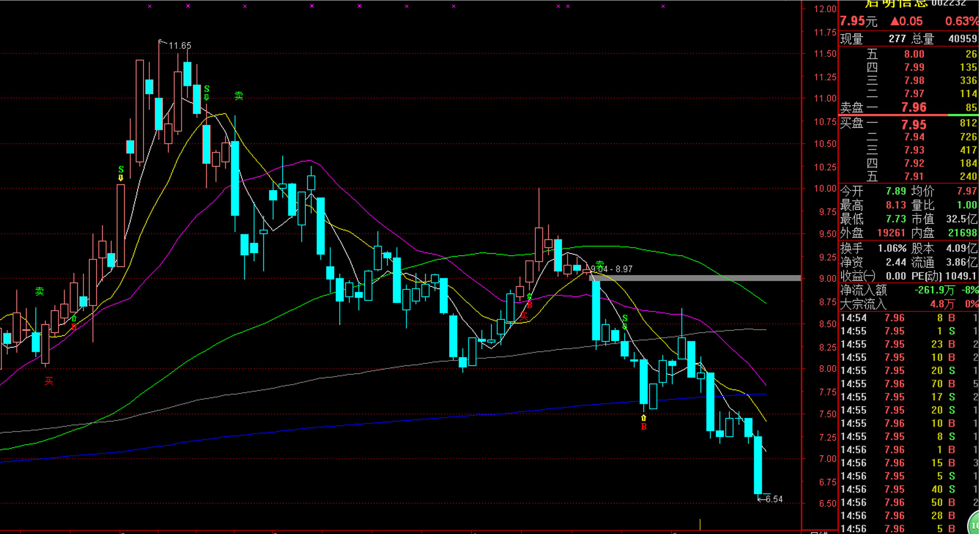This screenshot has height=534, width=980.
Task: Click the red B marker with yellow arrow near 7.50
Action: tap(644, 423)
